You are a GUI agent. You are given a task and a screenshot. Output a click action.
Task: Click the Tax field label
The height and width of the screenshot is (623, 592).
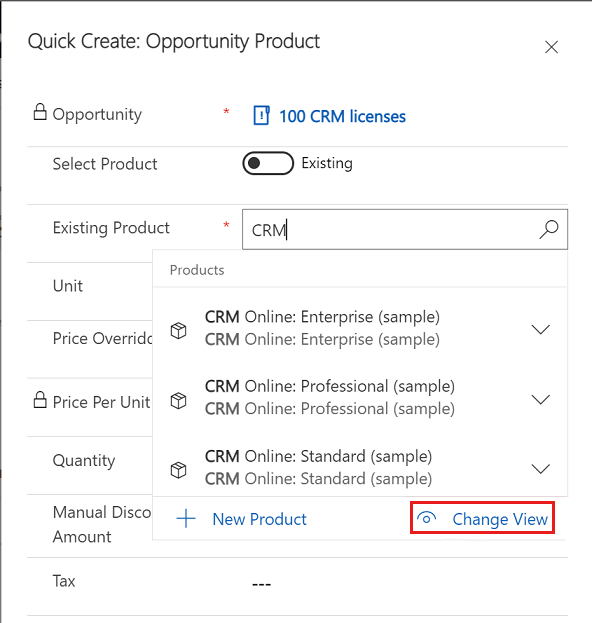(x=64, y=581)
